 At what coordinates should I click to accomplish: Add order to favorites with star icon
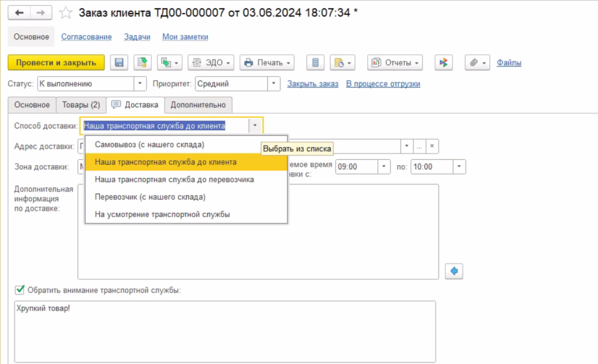click(67, 12)
